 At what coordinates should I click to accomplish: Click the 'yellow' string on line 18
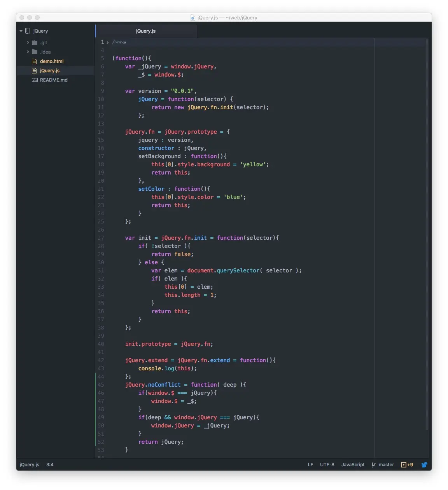253,165
